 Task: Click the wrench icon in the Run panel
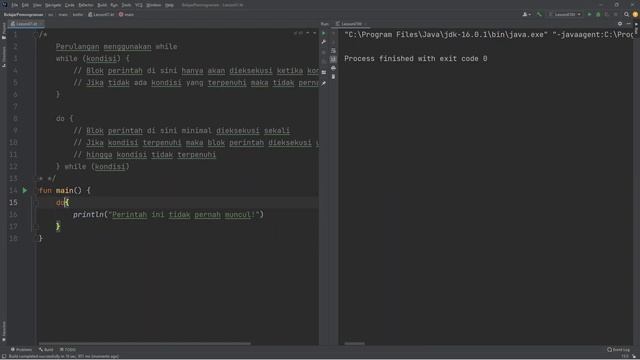tap(324, 42)
